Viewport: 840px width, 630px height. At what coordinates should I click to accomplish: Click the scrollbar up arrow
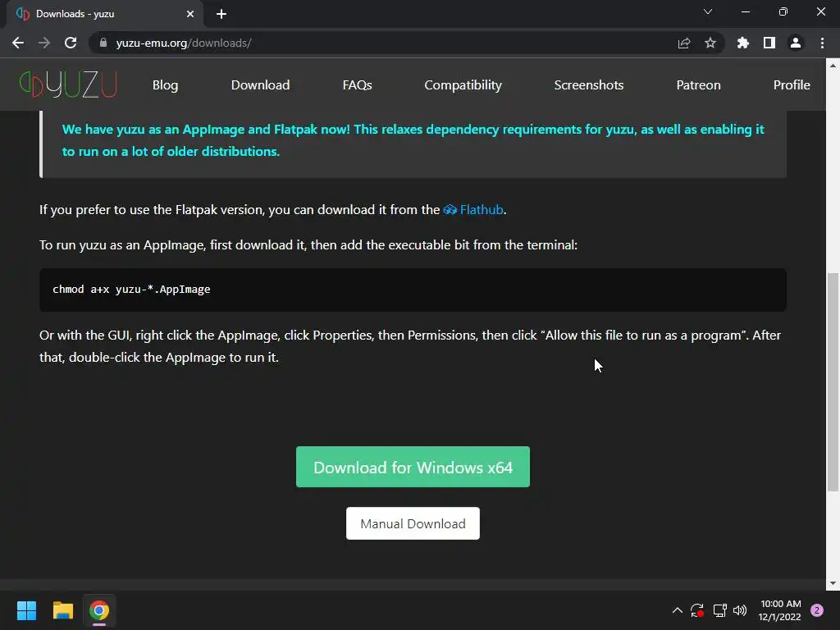pyautogui.click(x=833, y=66)
